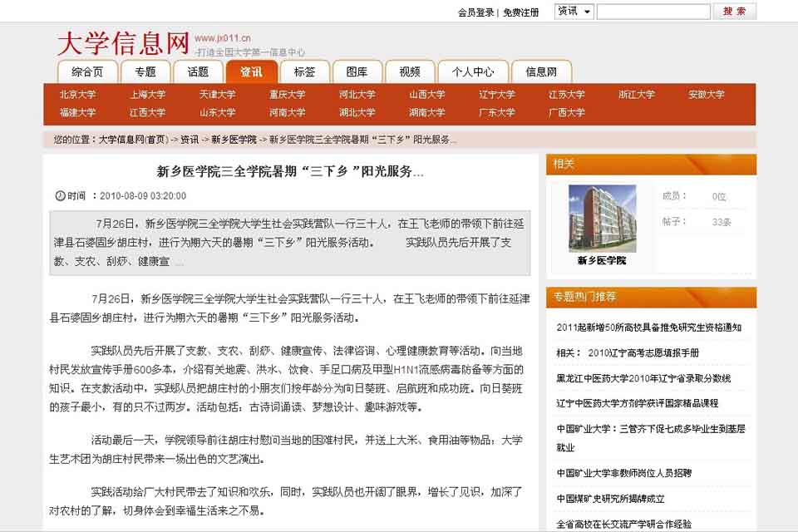Select the 视频 video tab
The height and width of the screenshot is (532, 798).
[x=410, y=72]
